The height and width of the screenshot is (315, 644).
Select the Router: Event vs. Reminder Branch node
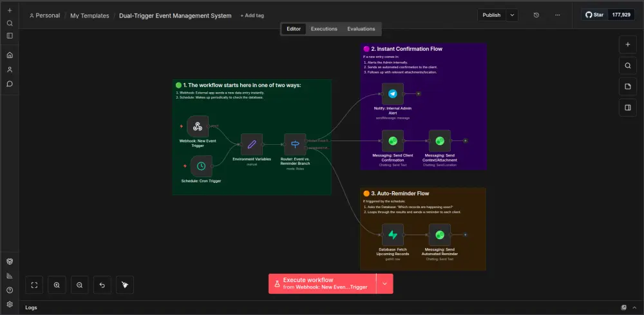pyautogui.click(x=296, y=144)
